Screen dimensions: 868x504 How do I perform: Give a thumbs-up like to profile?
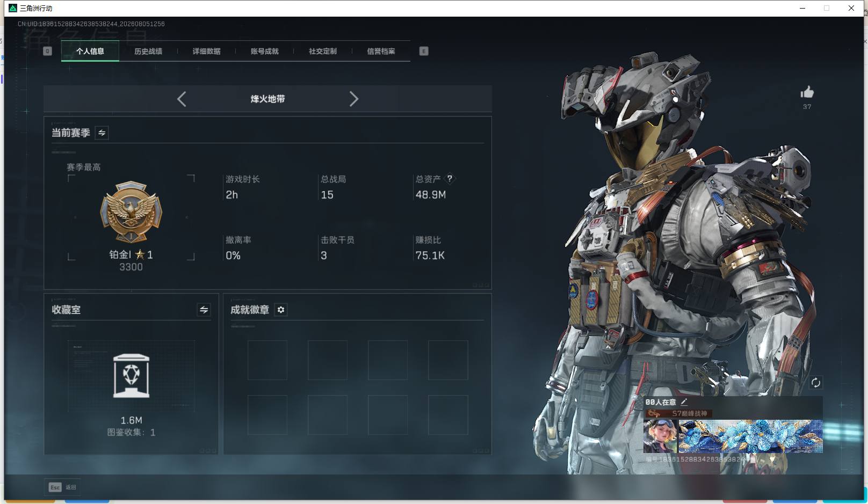(807, 92)
